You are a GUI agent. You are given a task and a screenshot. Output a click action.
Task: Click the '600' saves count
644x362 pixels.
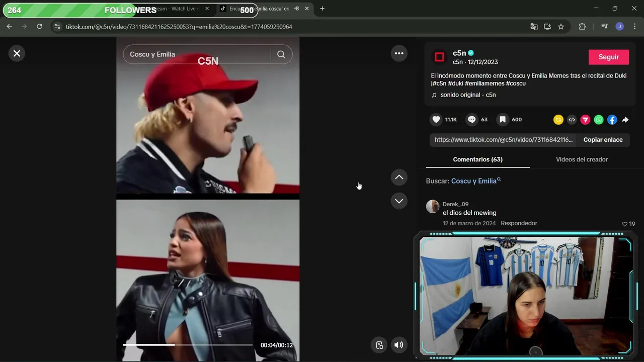point(517,120)
